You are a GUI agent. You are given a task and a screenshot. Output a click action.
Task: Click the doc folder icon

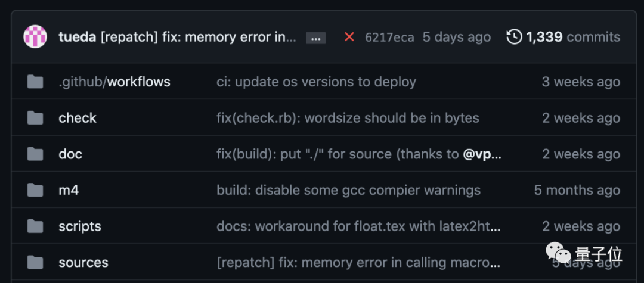tap(35, 154)
